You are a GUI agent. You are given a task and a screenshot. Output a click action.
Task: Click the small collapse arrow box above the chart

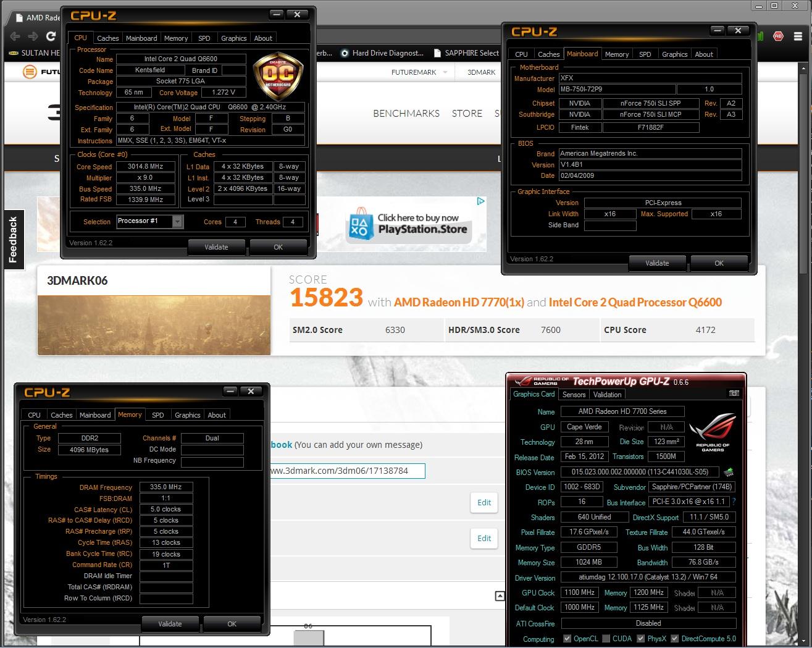500,595
